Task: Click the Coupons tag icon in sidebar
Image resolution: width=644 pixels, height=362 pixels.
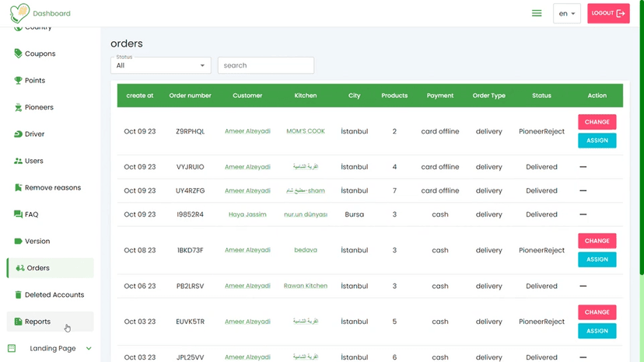Action: 18,54
